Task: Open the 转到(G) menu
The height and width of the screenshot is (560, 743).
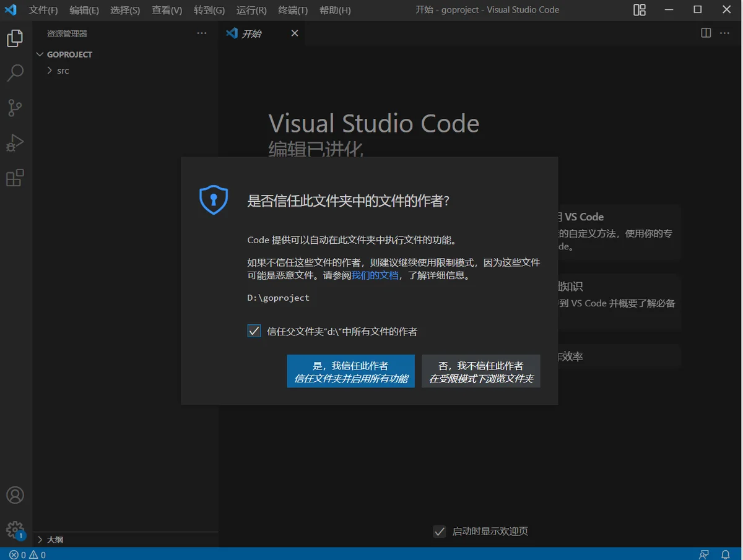Action: click(x=209, y=10)
